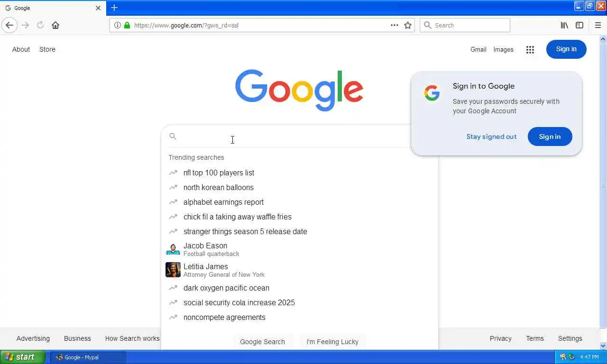This screenshot has width=607, height=364.
Task: Select 'dark oxygen pacific ocean' suggestion
Action: tap(300, 288)
